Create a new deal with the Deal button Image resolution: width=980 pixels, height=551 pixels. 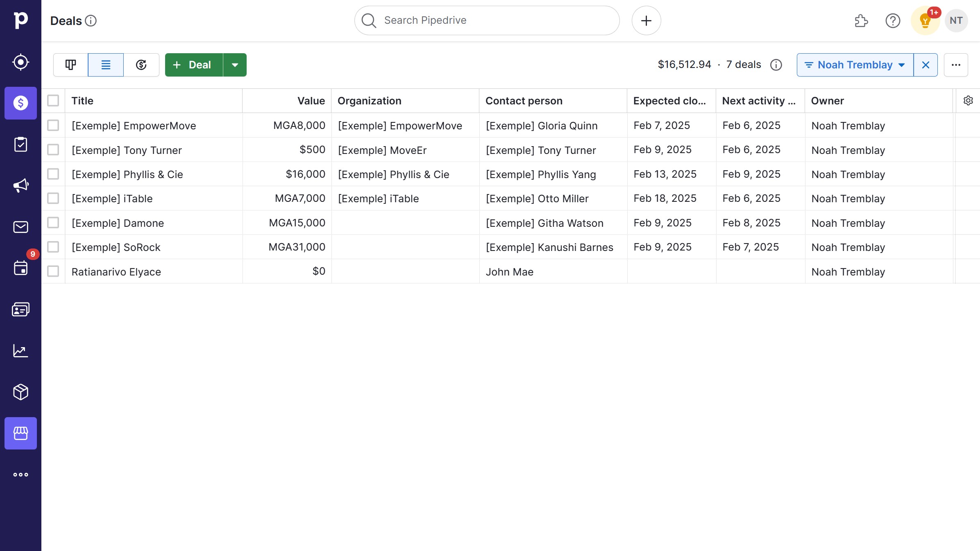(x=193, y=65)
